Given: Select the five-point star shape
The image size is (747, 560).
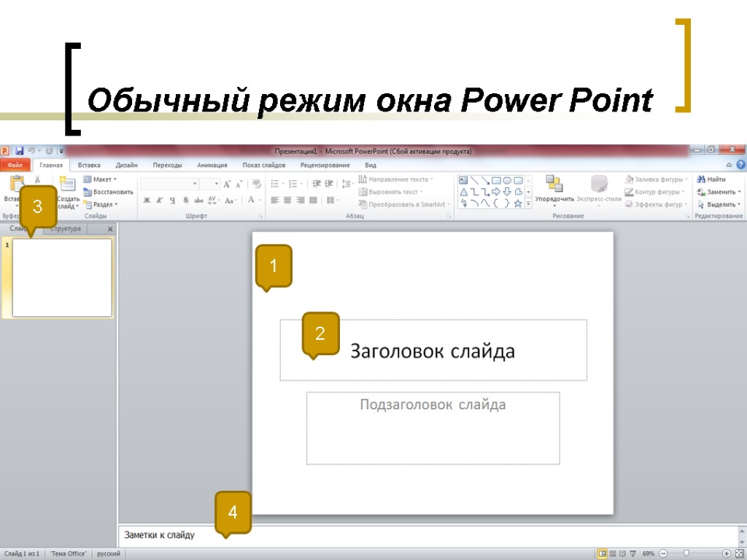Looking at the screenshot, I should [518, 203].
